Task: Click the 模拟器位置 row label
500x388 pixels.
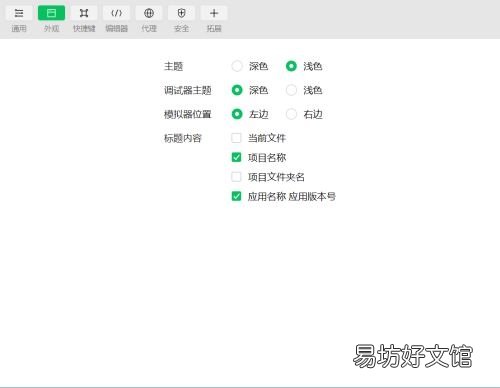Action: pyautogui.click(x=188, y=114)
